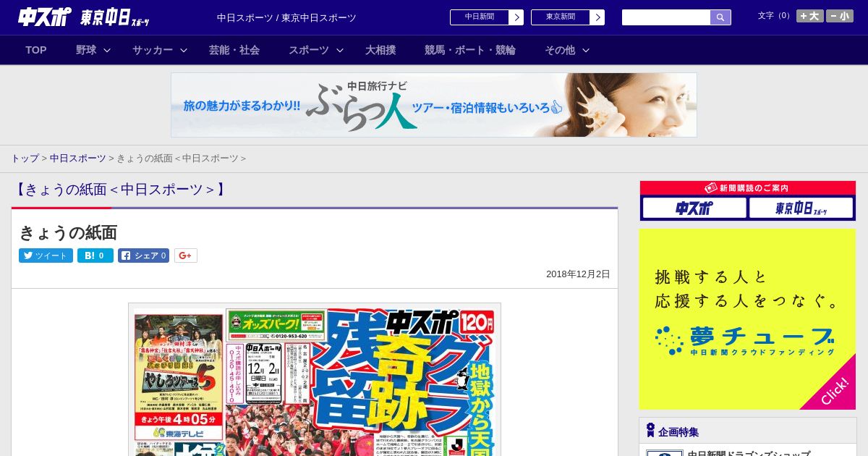This screenshot has width=868, height=456.
Task: Click the 中日スポーツ breadcrumb link
Action: tap(77, 158)
